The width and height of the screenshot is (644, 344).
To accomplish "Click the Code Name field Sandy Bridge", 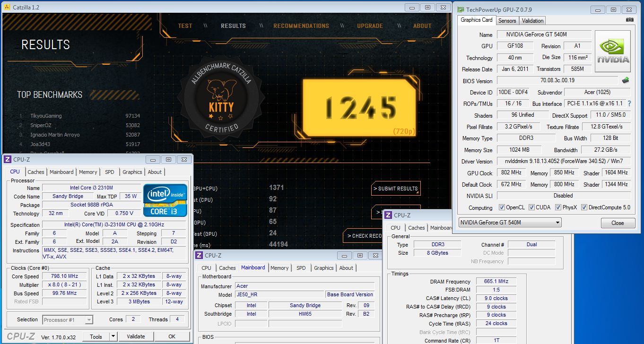I will coord(68,196).
